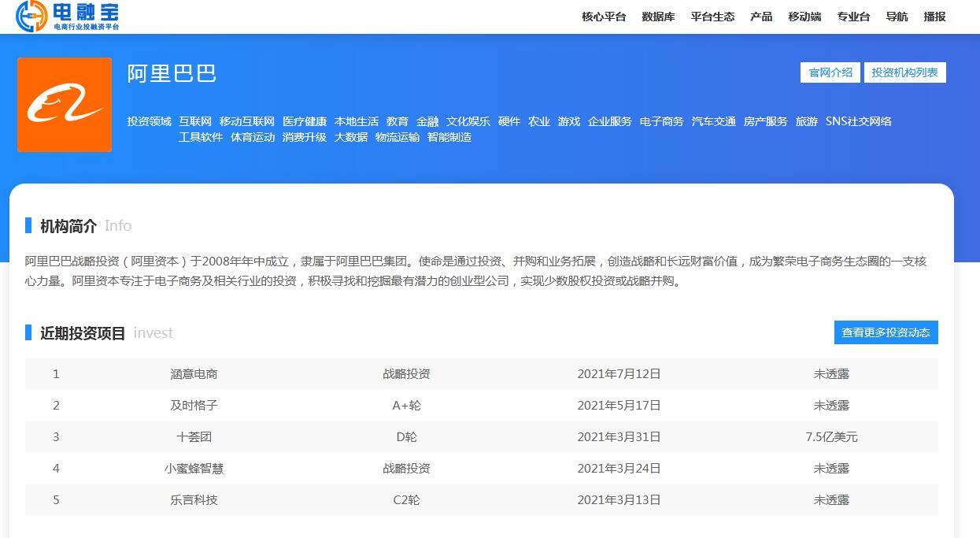Click the 7.5亿美元 amount cell

tap(831, 437)
